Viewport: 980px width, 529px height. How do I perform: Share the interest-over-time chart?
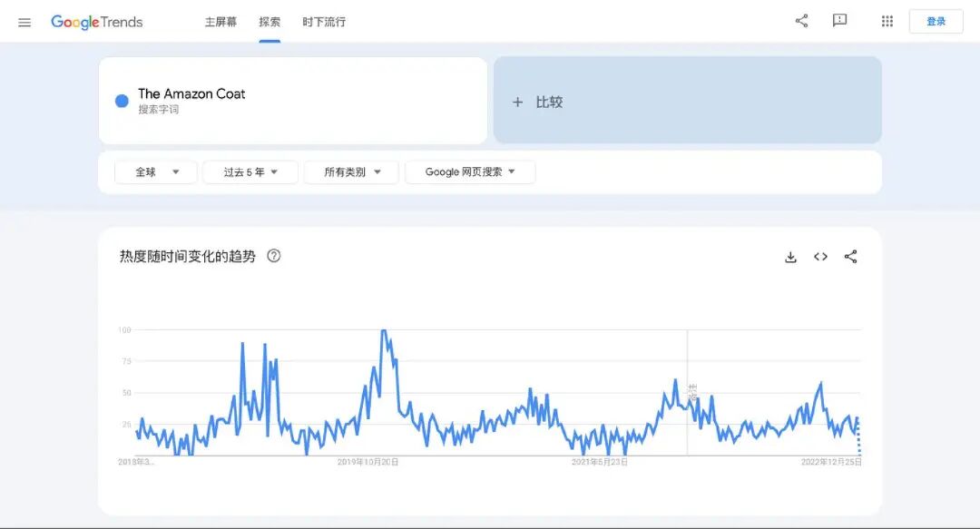(x=850, y=257)
